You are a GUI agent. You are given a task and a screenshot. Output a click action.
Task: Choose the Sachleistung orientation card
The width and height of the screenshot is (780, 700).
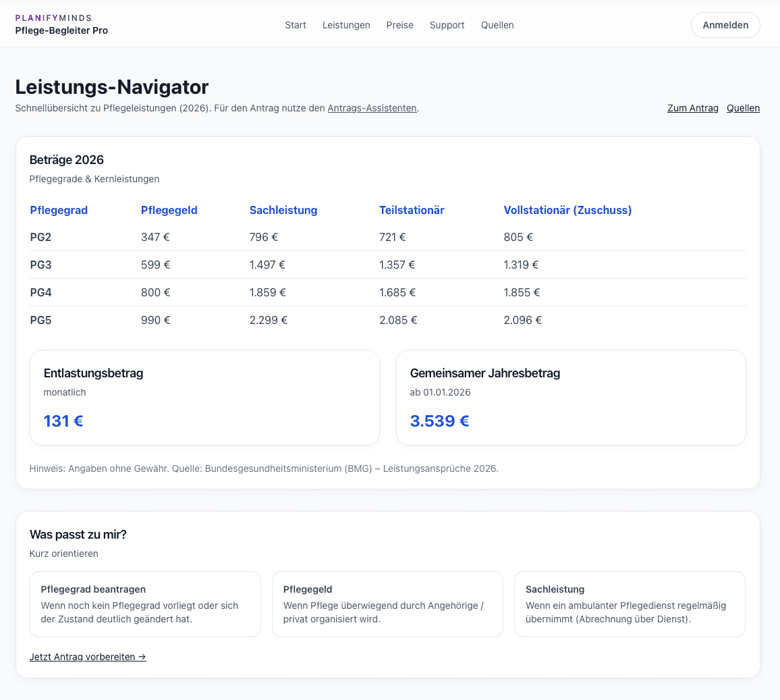point(629,603)
